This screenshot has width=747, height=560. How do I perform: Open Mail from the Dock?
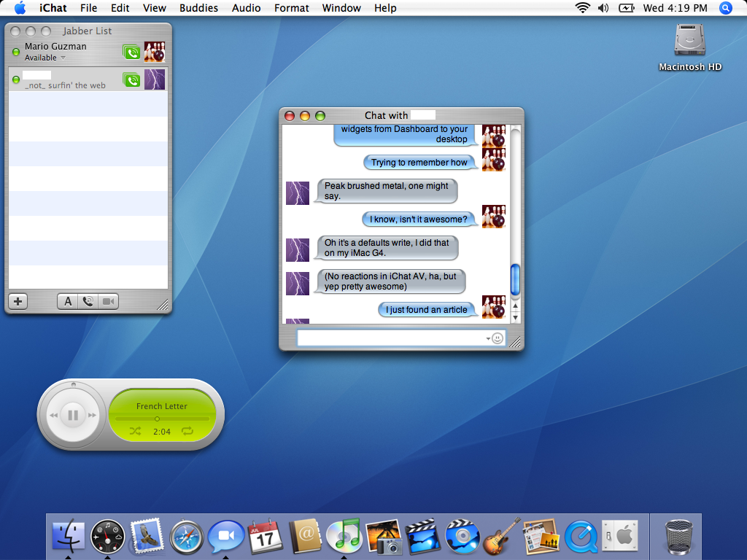click(x=147, y=536)
